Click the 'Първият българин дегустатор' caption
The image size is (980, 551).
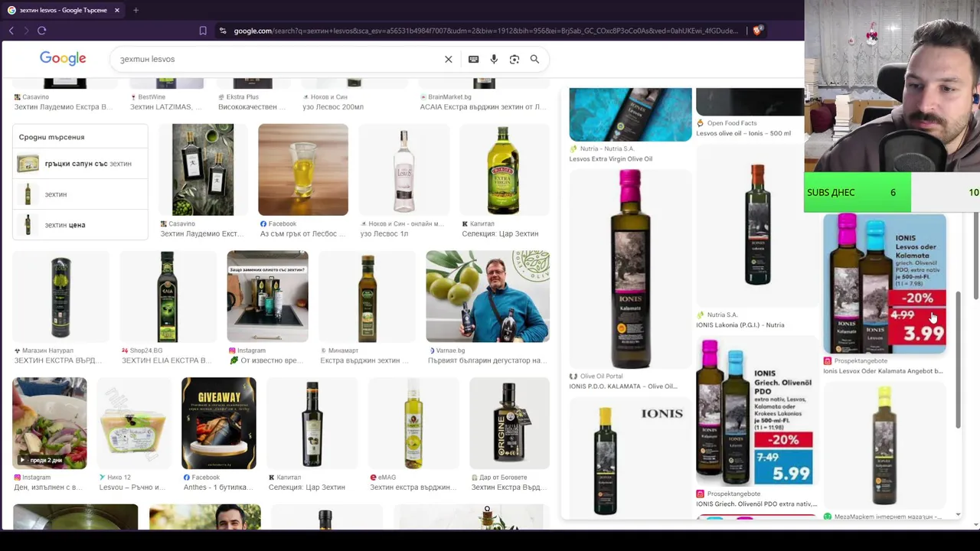click(x=487, y=360)
